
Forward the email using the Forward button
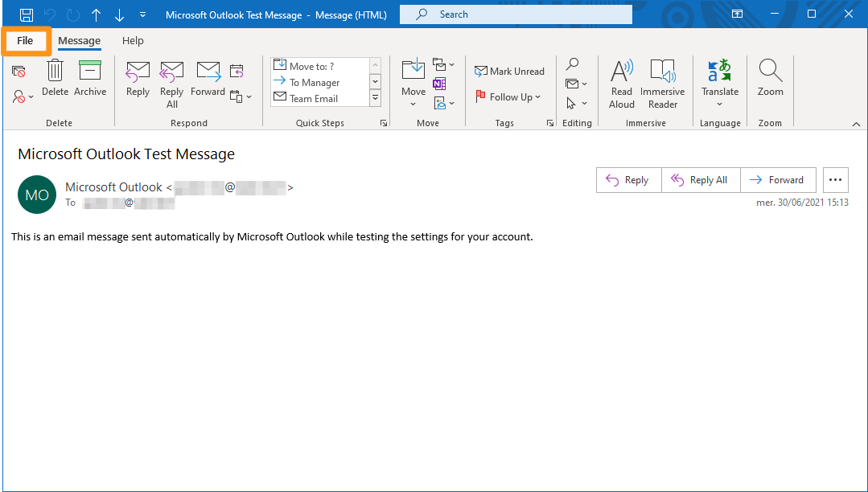point(778,179)
